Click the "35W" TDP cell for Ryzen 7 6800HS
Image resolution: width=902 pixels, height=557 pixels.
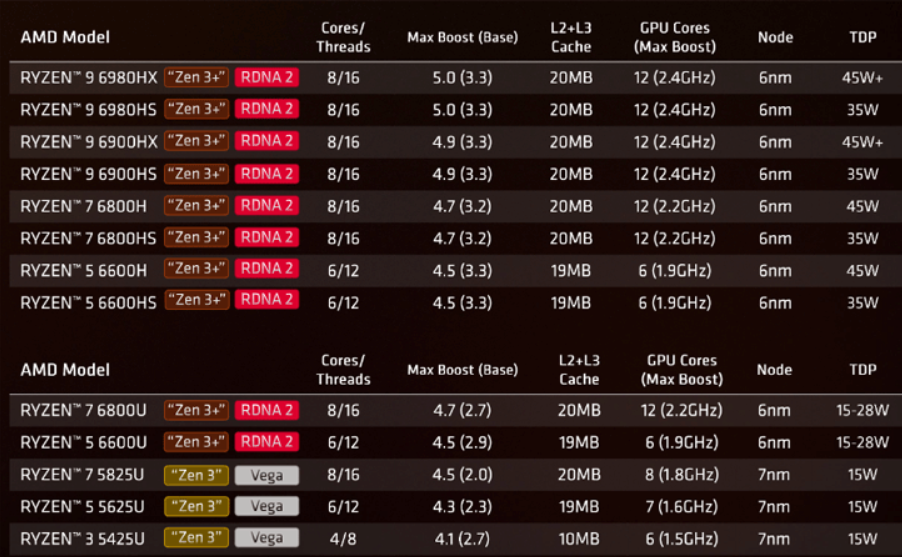point(862,238)
